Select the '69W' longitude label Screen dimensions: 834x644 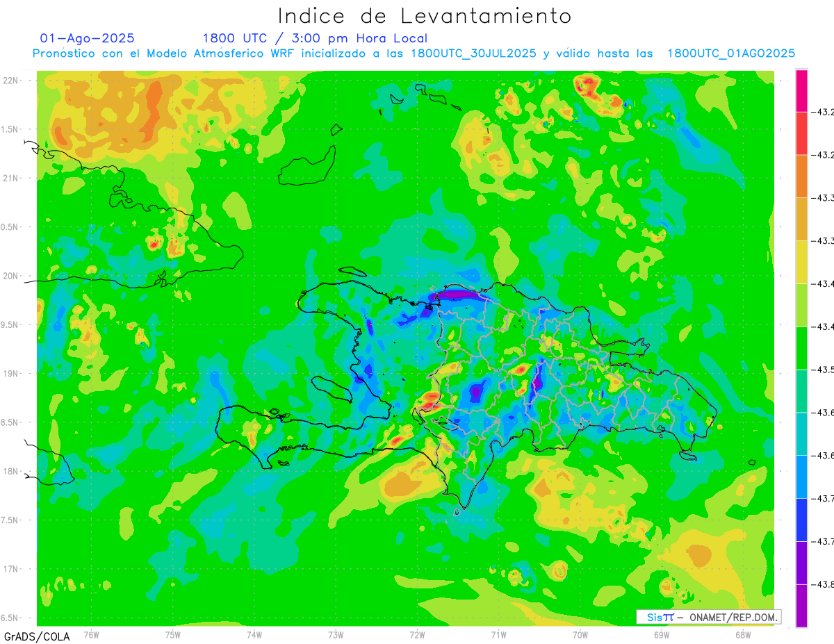point(662,634)
